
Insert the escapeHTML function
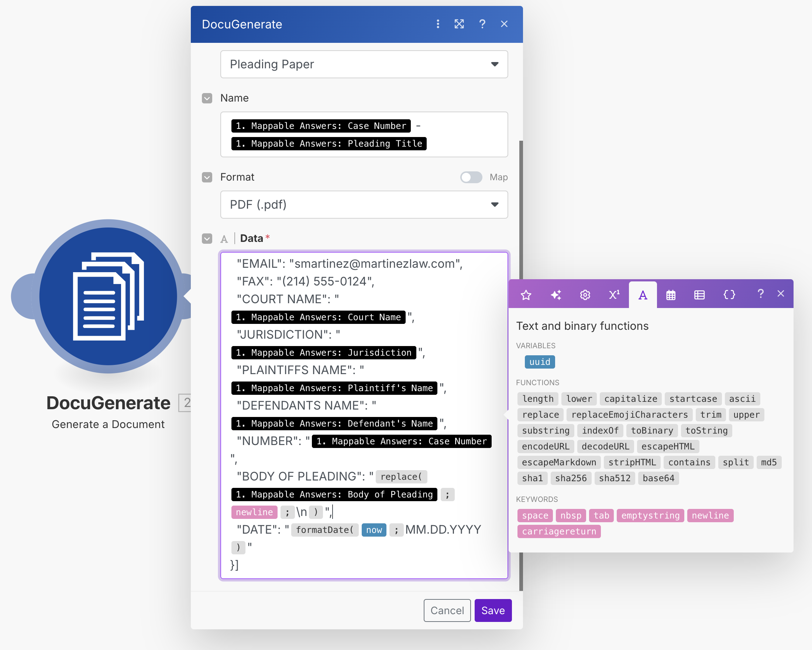(668, 446)
